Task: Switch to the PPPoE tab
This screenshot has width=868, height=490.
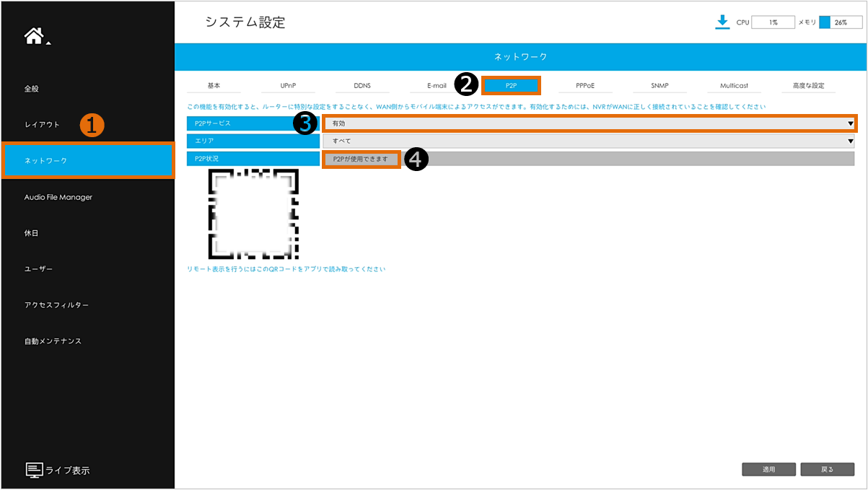Action: 585,86
